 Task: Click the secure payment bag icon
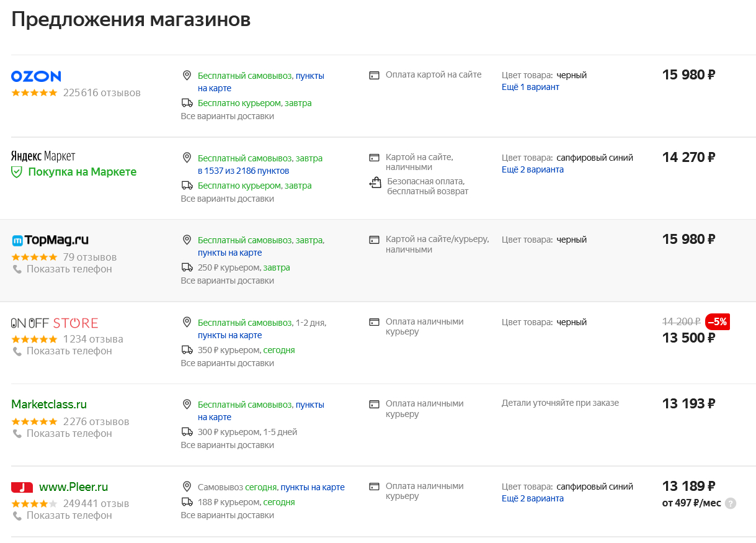375,182
